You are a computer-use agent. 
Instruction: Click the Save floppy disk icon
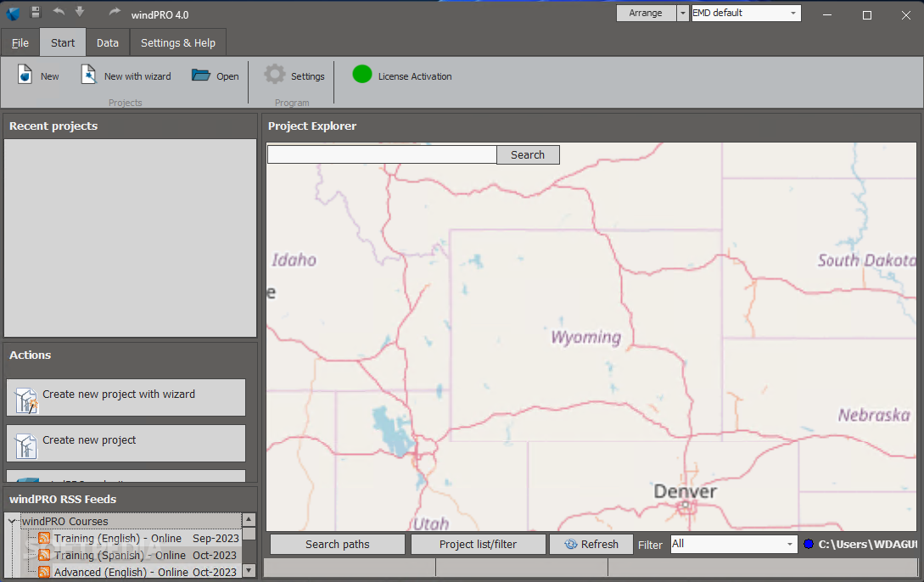[x=36, y=12]
